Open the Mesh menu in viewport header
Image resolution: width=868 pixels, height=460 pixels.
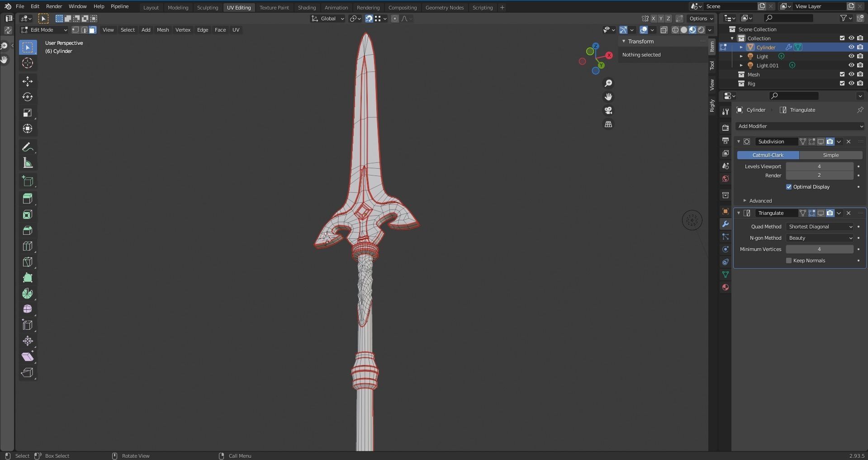click(163, 30)
